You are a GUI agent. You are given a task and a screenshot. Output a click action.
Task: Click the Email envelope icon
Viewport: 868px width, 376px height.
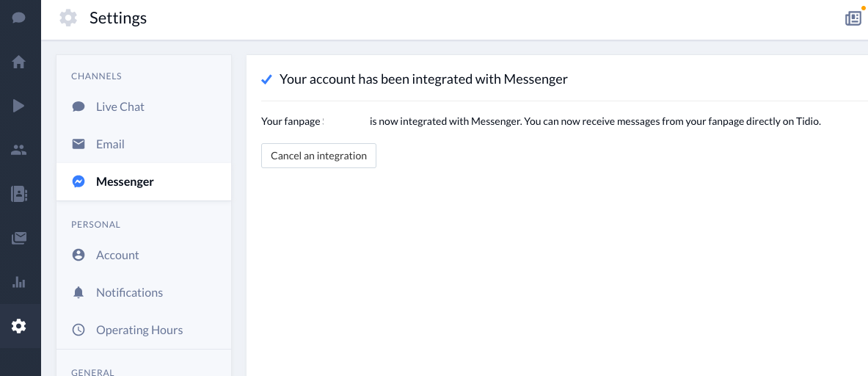click(x=79, y=144)
